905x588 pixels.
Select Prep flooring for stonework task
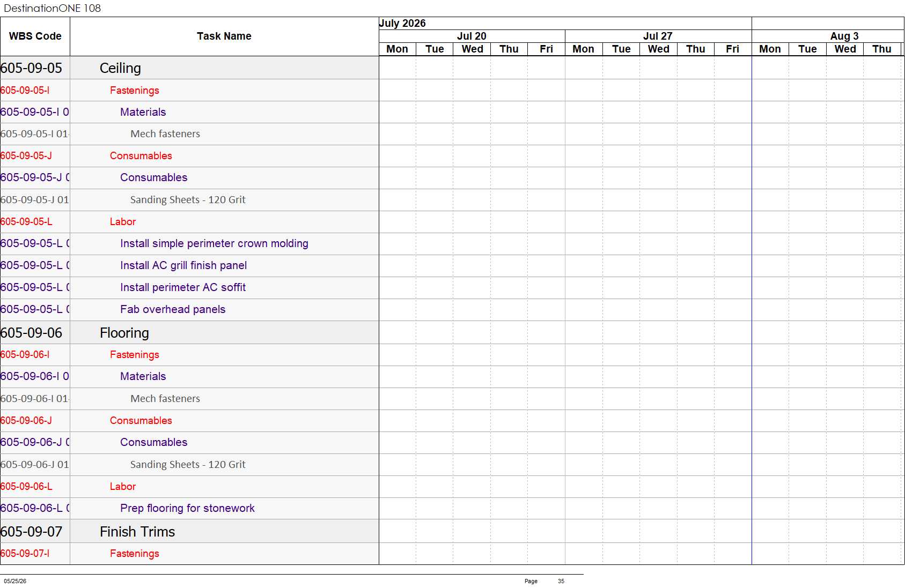[x=187, y=508]
